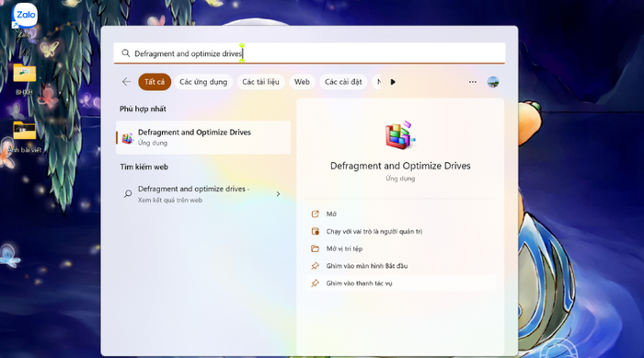This screenshot has height=358, width=644.
Task: Switch to the Web filter tab
Action: point(302,82)
